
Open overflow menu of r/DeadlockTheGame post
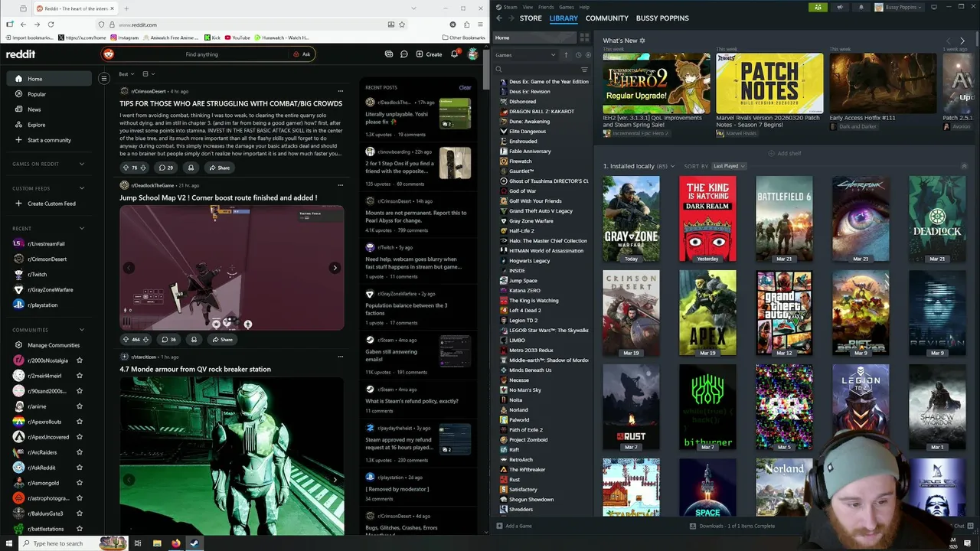pyautogui.click(x=341, y=185)
